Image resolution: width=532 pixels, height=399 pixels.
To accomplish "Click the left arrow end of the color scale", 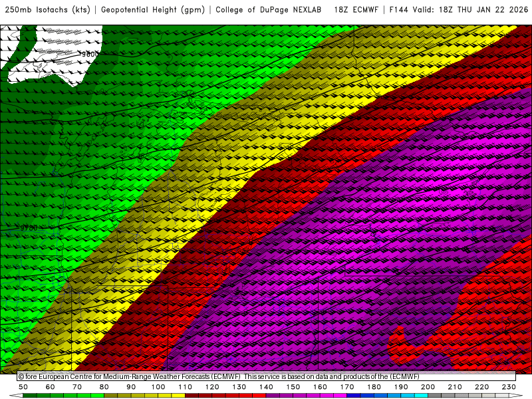I will (16, 396).
